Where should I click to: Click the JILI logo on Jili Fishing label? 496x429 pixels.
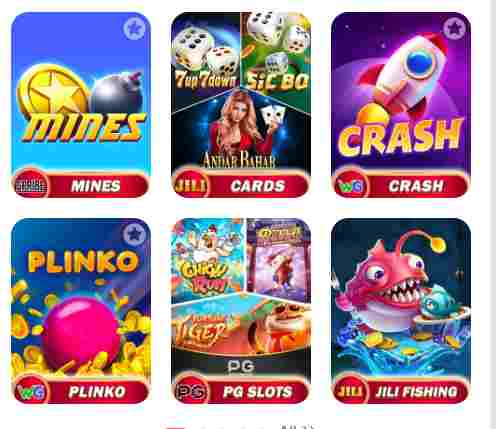click(351, 391)
